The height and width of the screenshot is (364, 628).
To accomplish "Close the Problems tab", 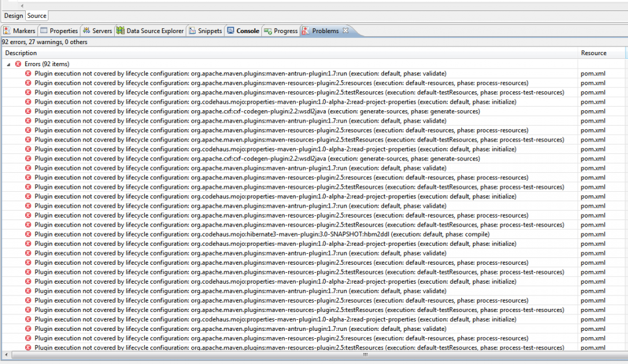I will pos(345,31).
